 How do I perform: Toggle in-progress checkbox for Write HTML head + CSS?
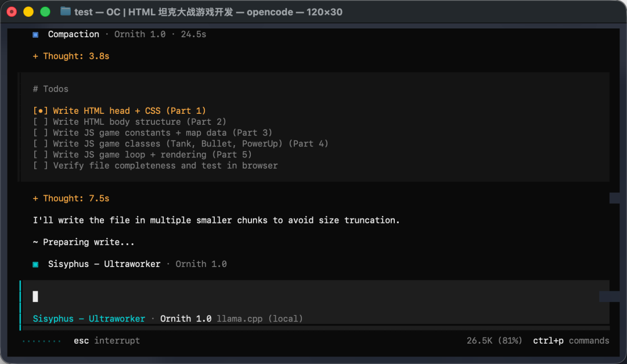pyautogui.click(x=41, y=111)
